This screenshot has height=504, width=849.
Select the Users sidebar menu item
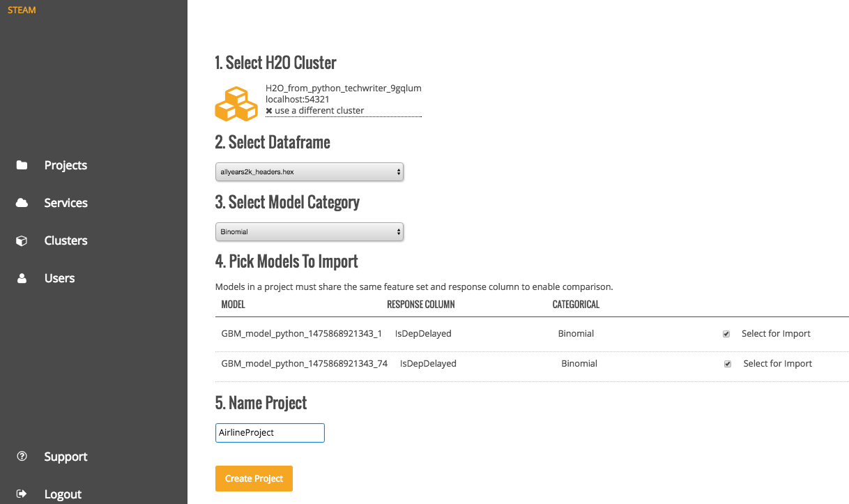[59, 278]
